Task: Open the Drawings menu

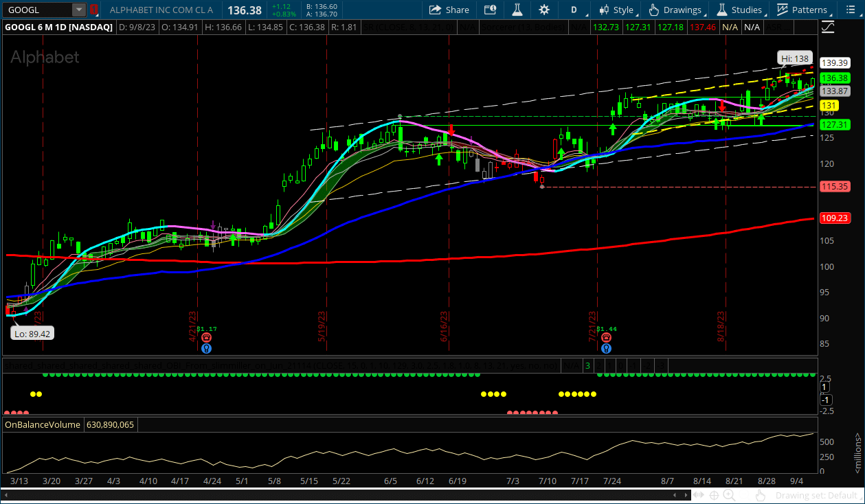Action: click(676, 10)
